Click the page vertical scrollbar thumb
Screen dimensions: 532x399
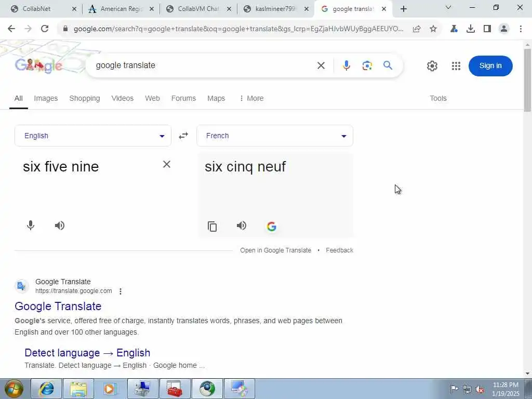pos(527,79)
